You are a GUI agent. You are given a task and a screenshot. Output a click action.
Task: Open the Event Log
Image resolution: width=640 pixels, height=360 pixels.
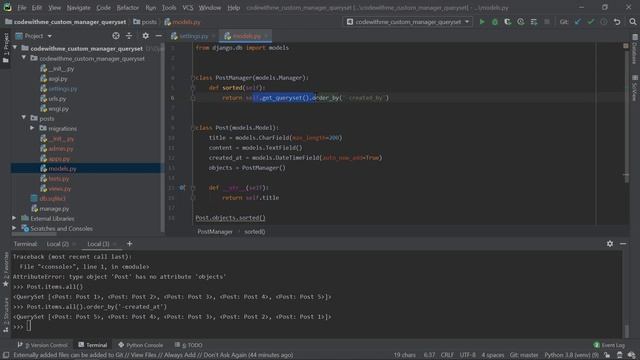[x=609, y=345]
